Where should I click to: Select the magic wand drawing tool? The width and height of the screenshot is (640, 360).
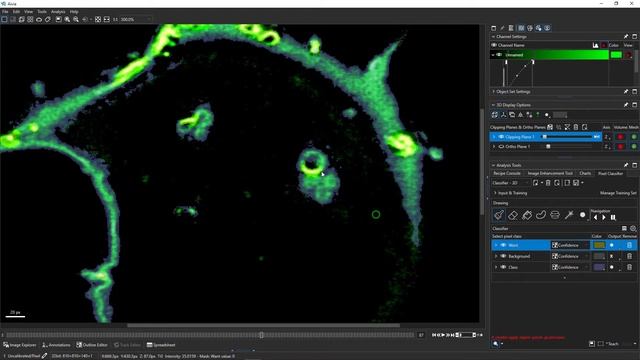point(569,215)
